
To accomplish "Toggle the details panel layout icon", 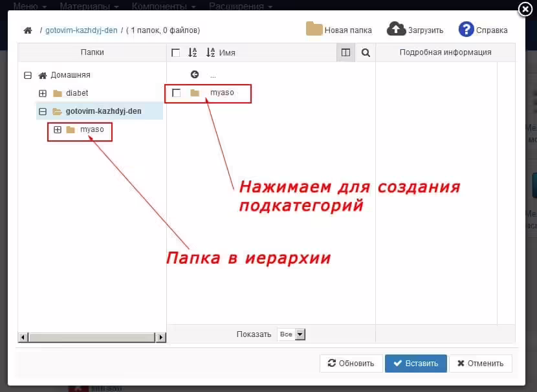I will (x=346, y=52).
